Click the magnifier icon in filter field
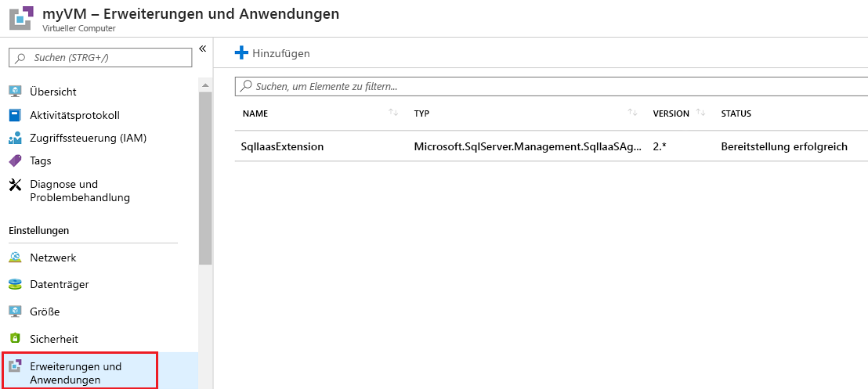The image size is (868, 389). [x=246, y=87]
